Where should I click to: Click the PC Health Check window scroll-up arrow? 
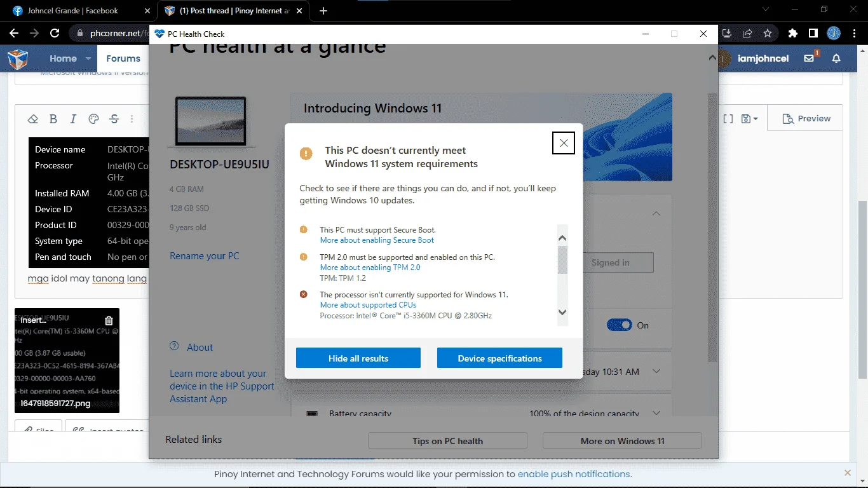click(x=712, y=58)
